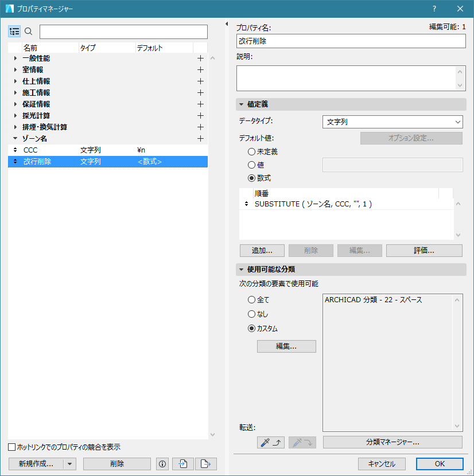Click the 新規作成... button
The image size is (474, 476).
[x=36, y=464]
